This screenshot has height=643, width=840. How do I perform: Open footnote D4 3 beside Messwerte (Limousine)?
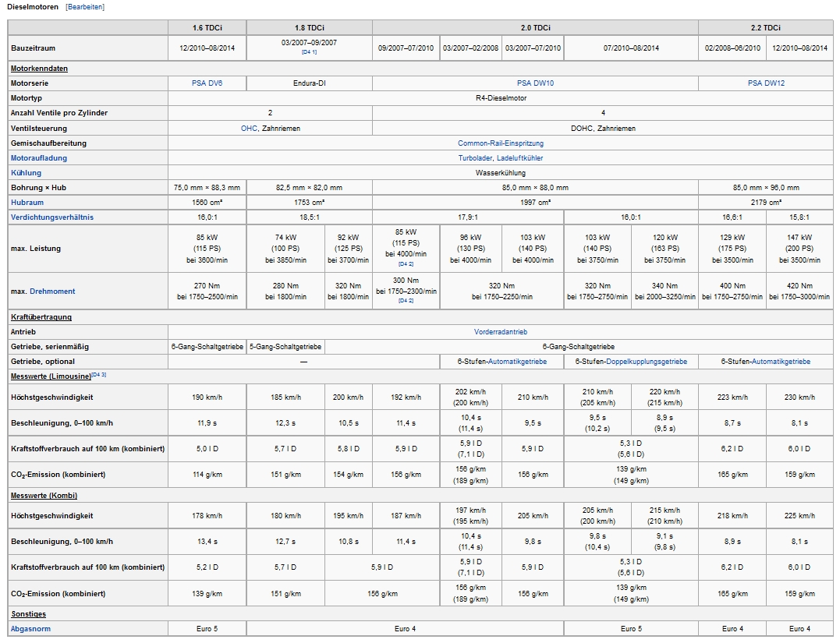click(x=99, y=375)
